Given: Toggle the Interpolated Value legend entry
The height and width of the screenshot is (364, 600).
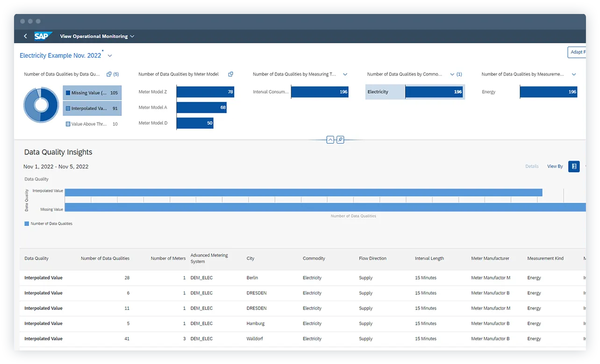Looking at the screenshot, I should 92,107.
